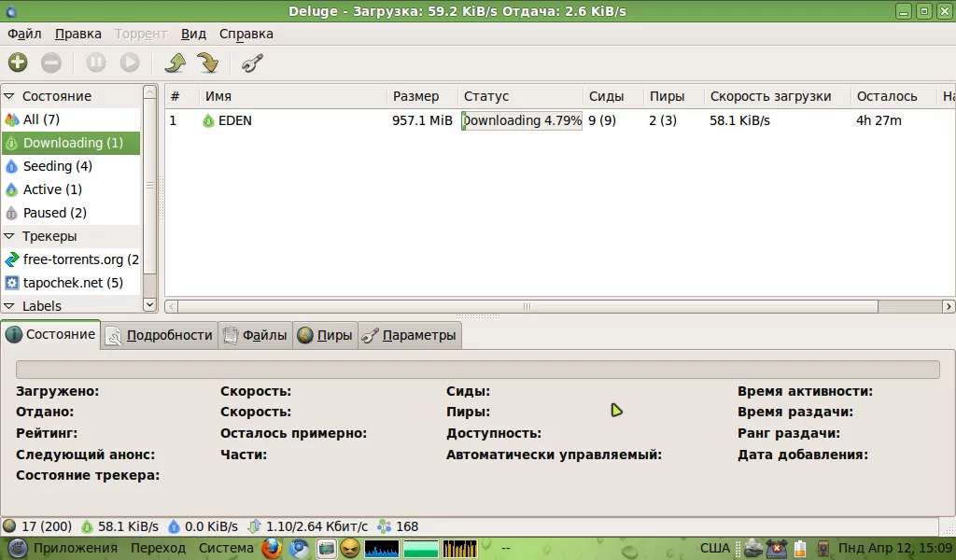Click the upload speed 0.0 KiB/s status item
The height and width of the screenshot is (560, 956).
(x=203, y=526)
